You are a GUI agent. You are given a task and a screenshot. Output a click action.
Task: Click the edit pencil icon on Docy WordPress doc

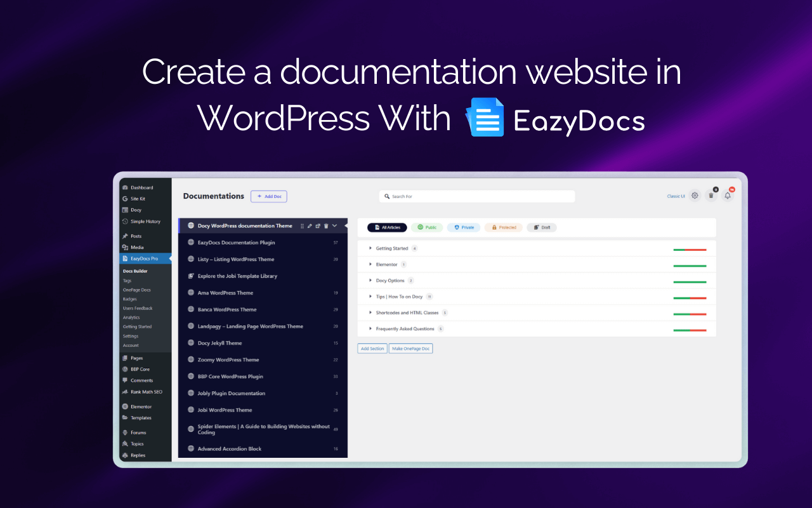(x=310, y=225)
